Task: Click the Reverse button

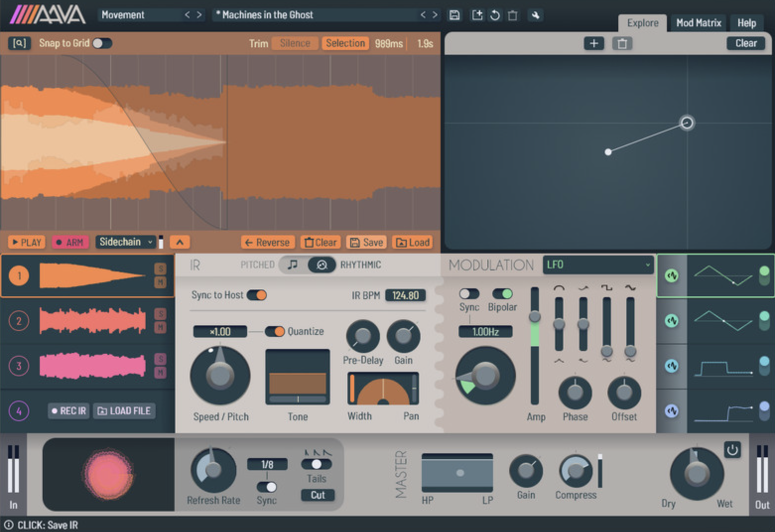Action: (x=267, y=242)
